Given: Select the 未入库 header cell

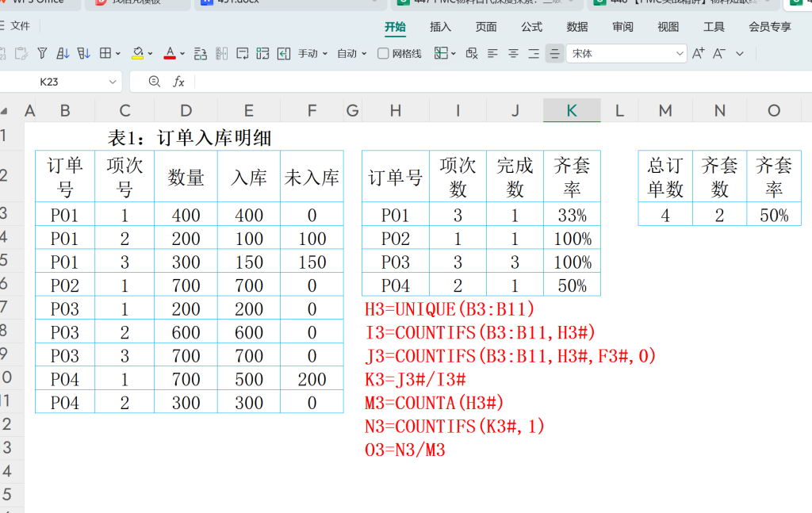Looking at the screenshot, I should point(312,177).
